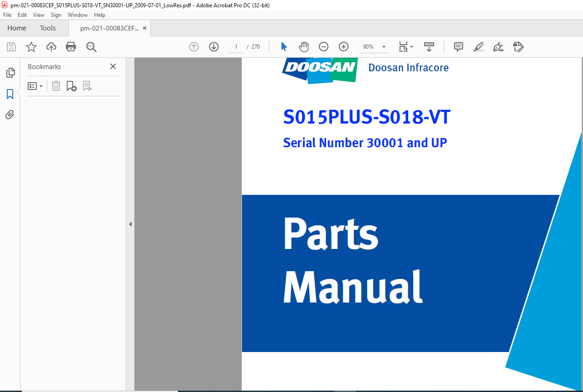Add a comment sticky note

459,47
